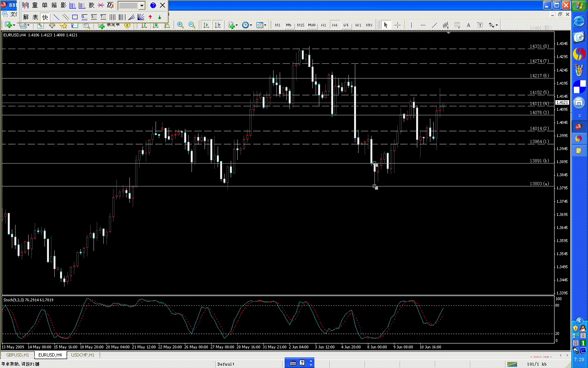
Task: Select the arrow Cursor tool
Action: coord(385,25)
